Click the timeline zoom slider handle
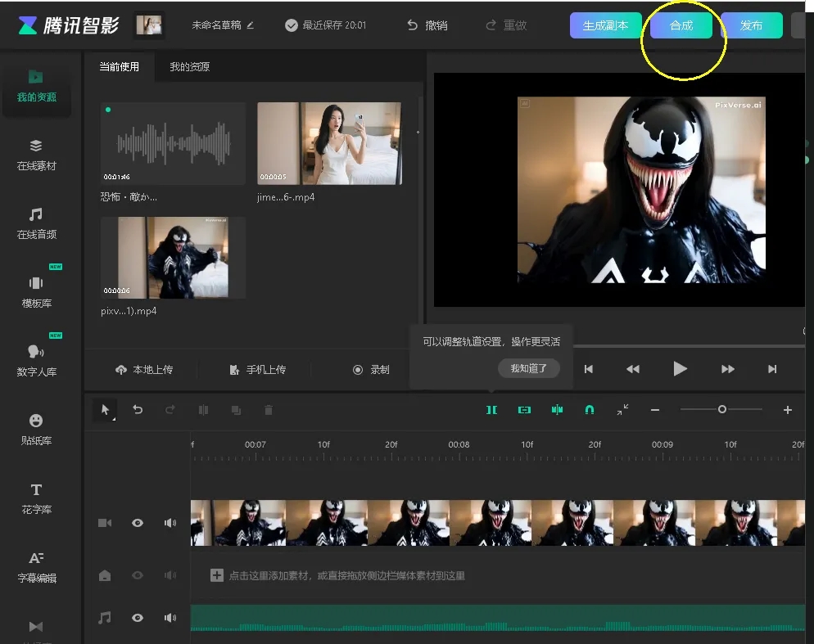 [722, 409]
